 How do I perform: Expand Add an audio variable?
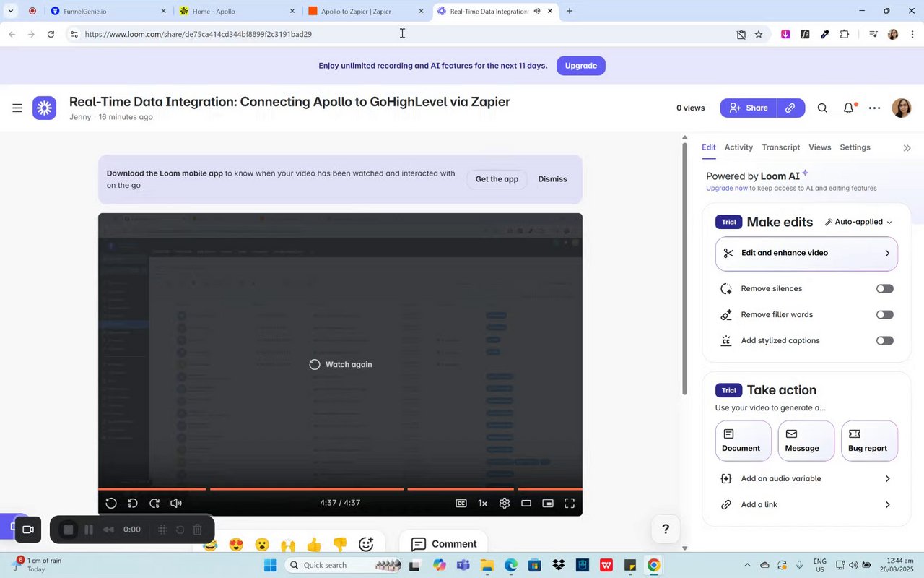(806, 478)
